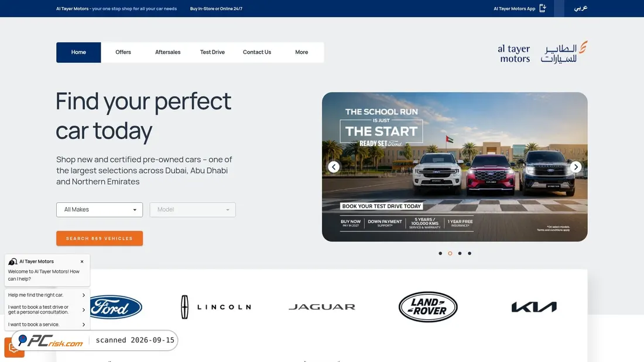Open the All Makes dropdown

point(100,210)
